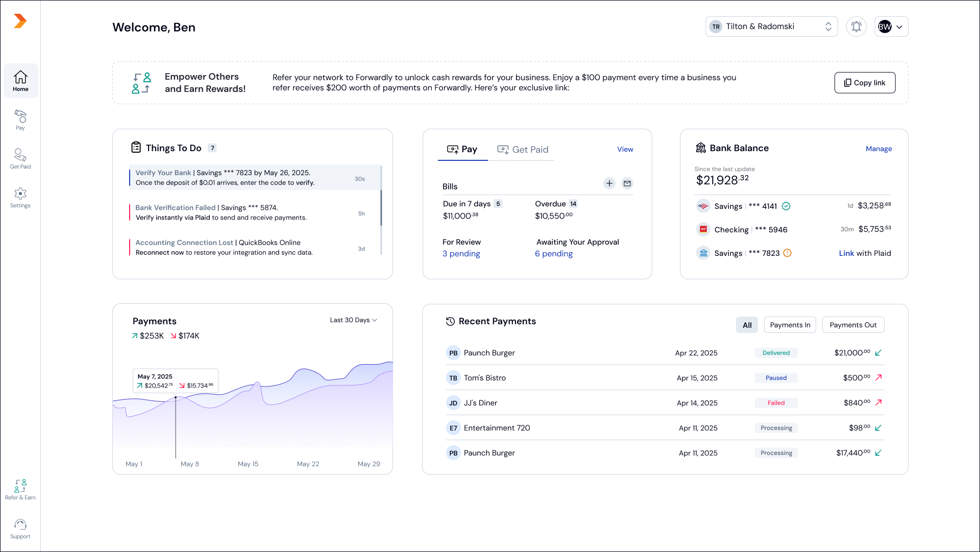This screenshot has width=980, height=552.
Task: Open the Manage bank balance link
Action: click(878, 149)
